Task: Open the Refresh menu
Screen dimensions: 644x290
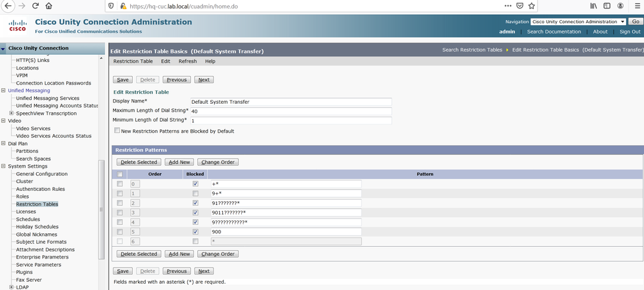Action: pos(188,61)
